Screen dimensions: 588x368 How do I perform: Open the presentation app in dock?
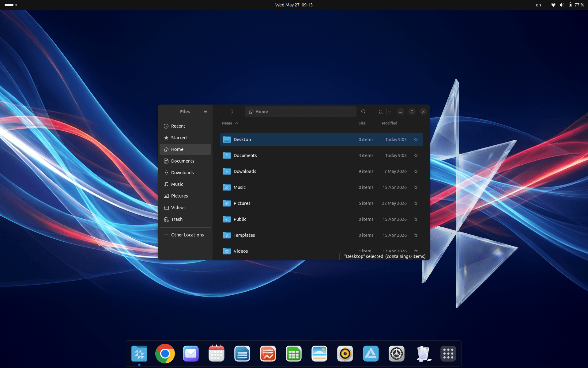268,354
